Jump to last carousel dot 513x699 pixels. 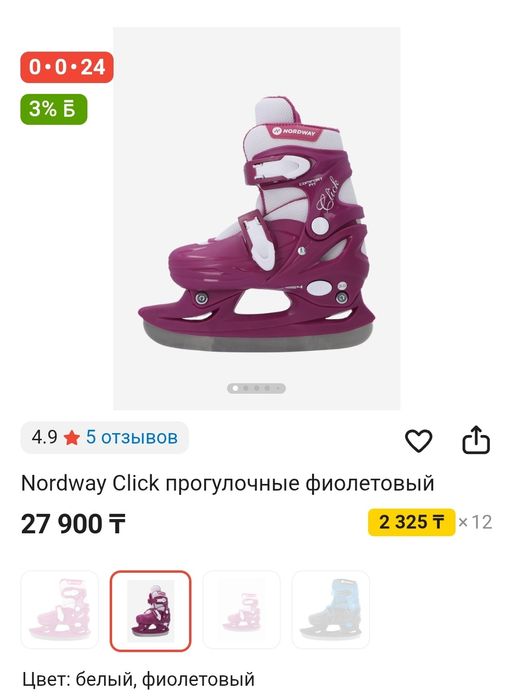(x=278, y=388)
